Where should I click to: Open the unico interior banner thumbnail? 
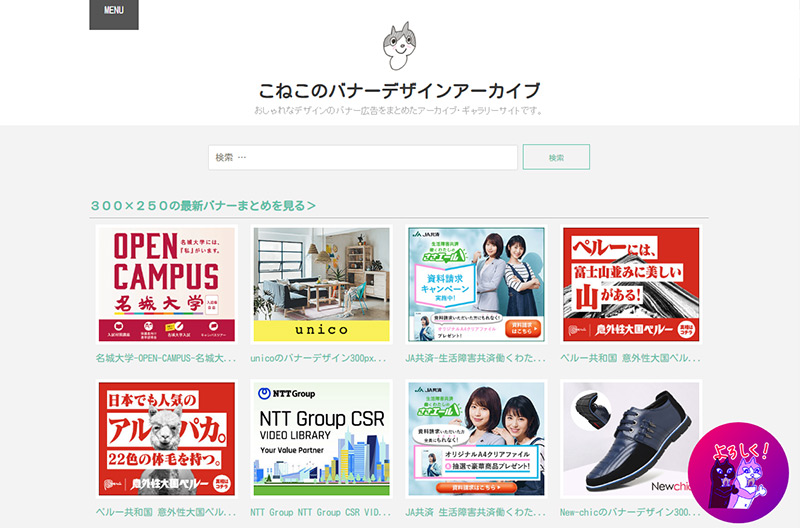click(x=321, y=284)
